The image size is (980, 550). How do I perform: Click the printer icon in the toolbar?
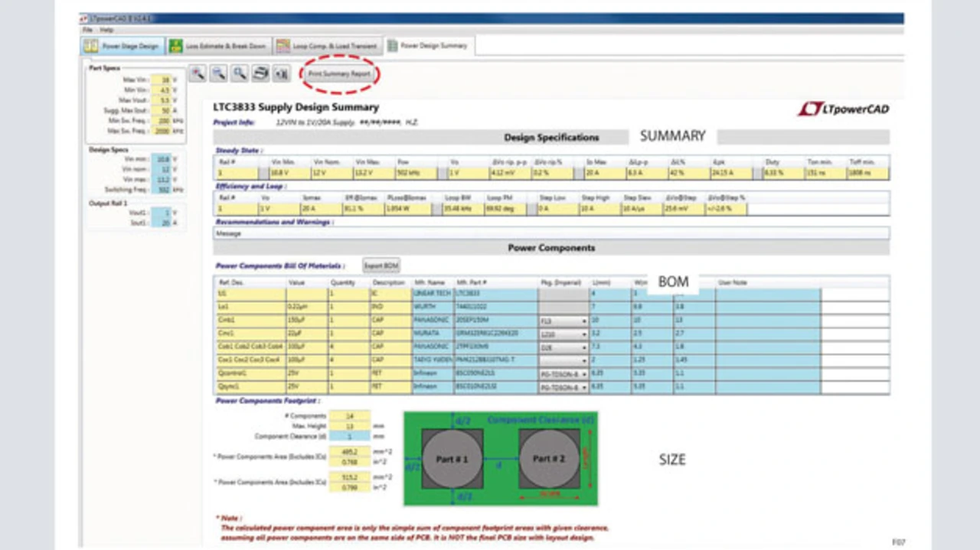click(261, 73)
